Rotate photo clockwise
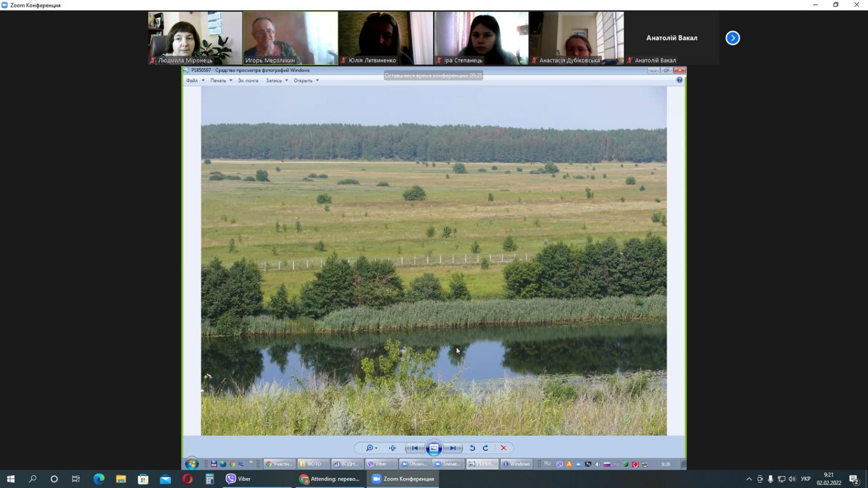Viewport: 868px width, 488px height. (486, 448)
